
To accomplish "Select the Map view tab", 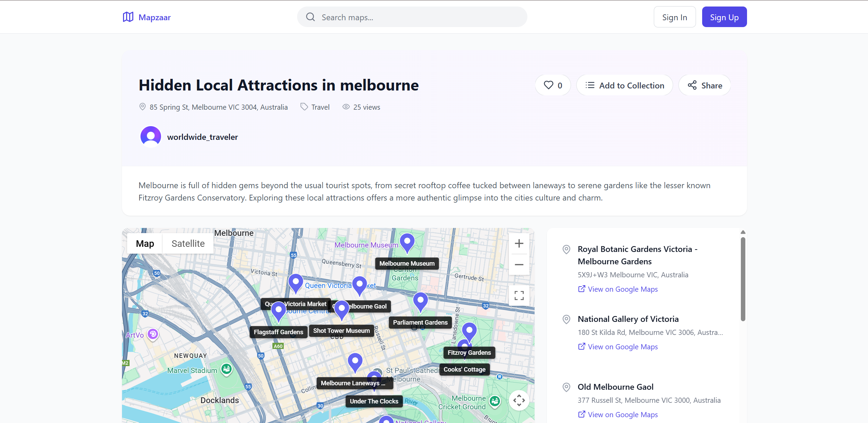I will tap(145, 244).
